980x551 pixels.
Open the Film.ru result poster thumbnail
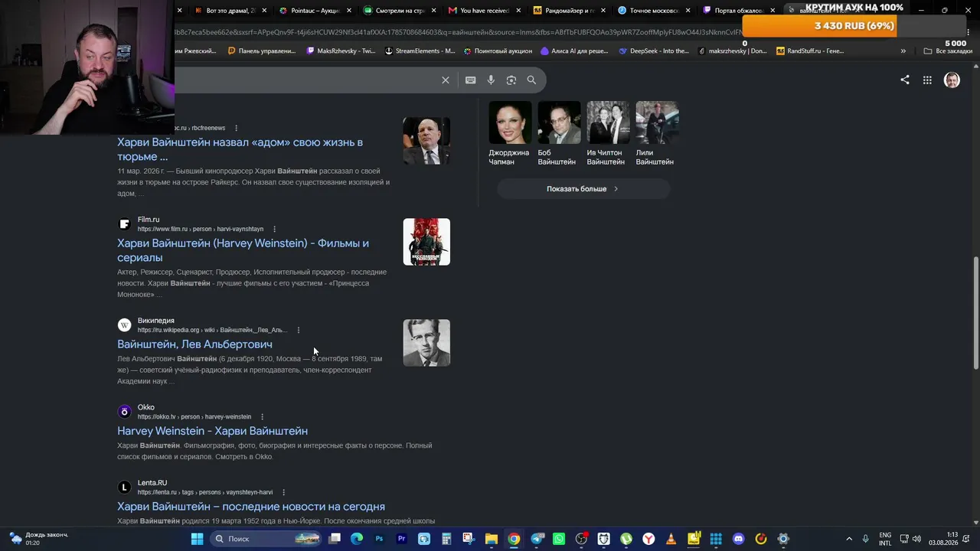pyautogui.click(x=426, y=242)
